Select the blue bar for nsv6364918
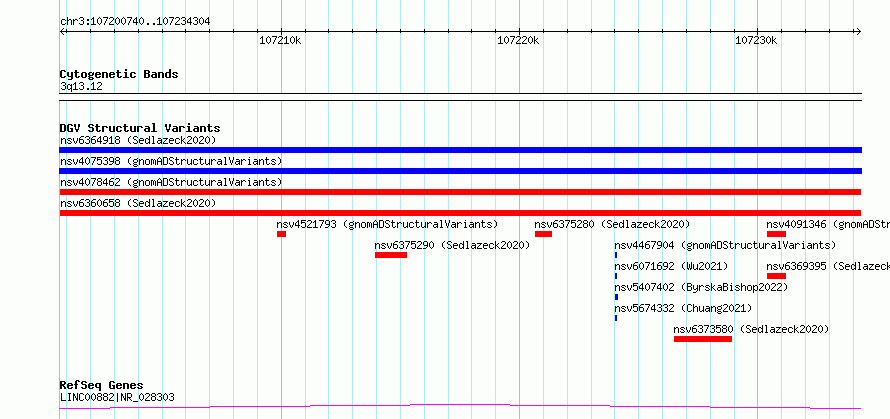Image resolution: width=890 pixels, height=419 pixels. click(460, 150)
